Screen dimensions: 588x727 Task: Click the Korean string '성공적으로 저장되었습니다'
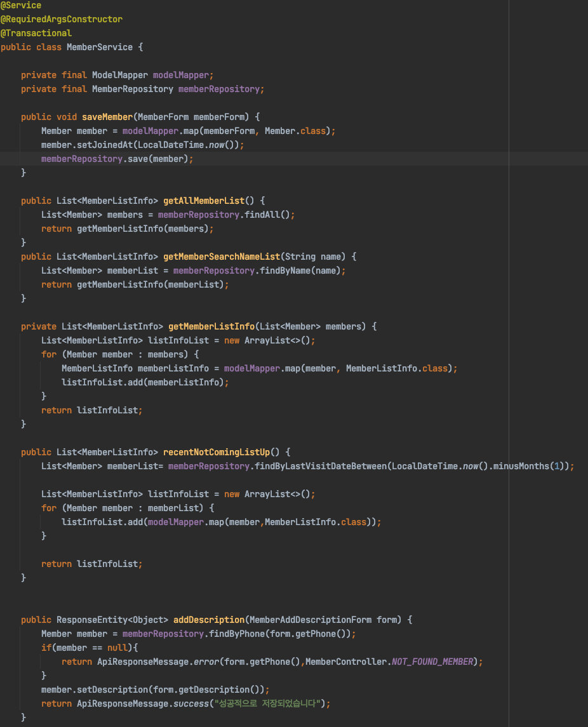(267, 704)
